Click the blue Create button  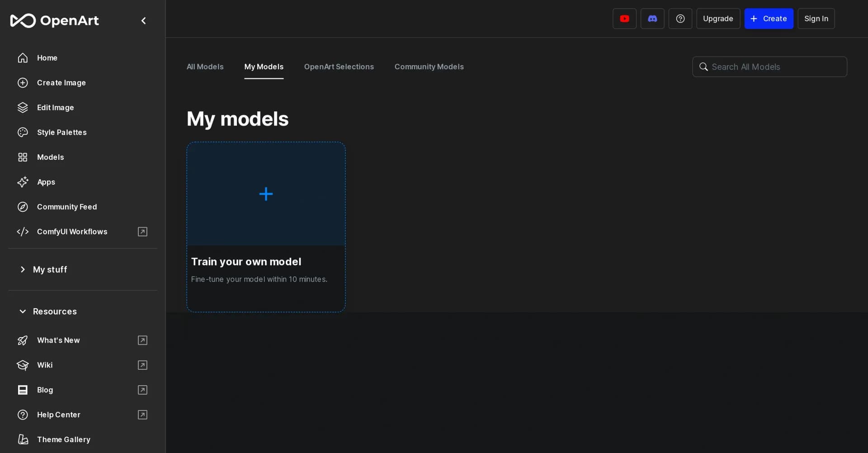click(x=769, y=19)
